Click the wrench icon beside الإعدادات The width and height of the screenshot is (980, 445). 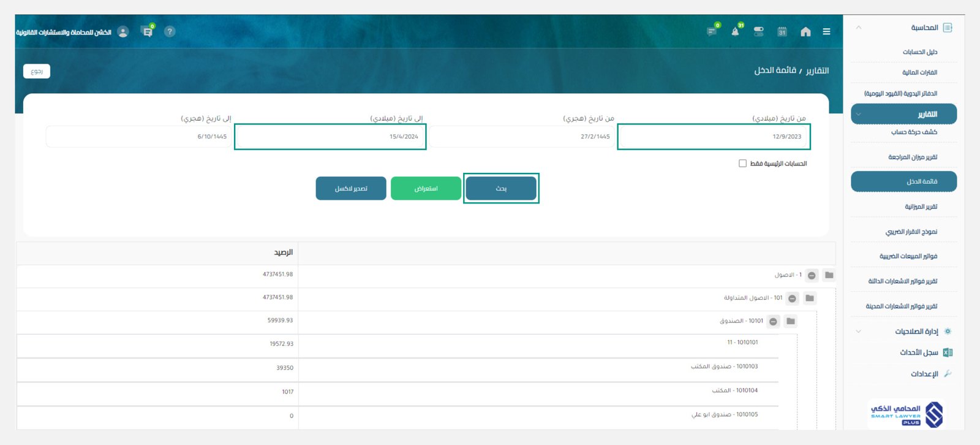click(948, 373)
